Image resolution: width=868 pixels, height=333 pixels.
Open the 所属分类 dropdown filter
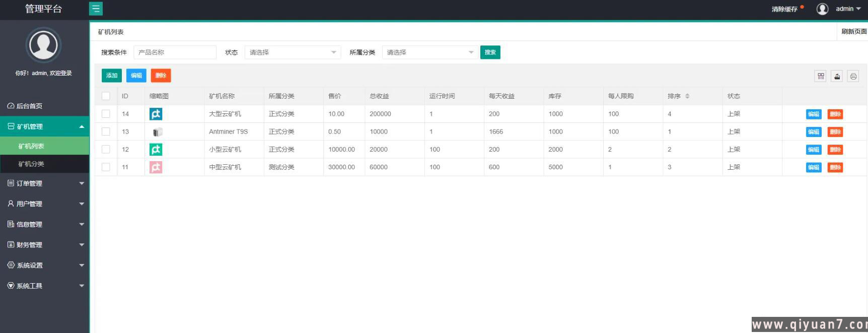point(429,52)
